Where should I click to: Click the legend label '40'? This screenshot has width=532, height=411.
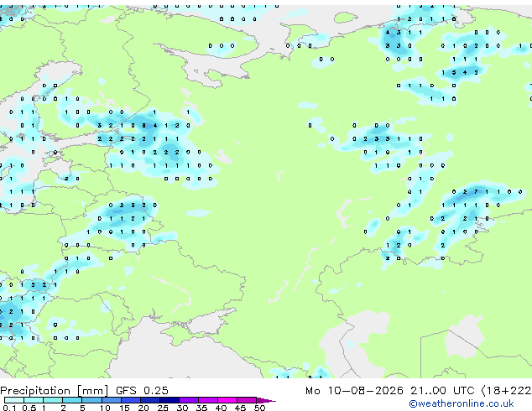tap(221, 408)
